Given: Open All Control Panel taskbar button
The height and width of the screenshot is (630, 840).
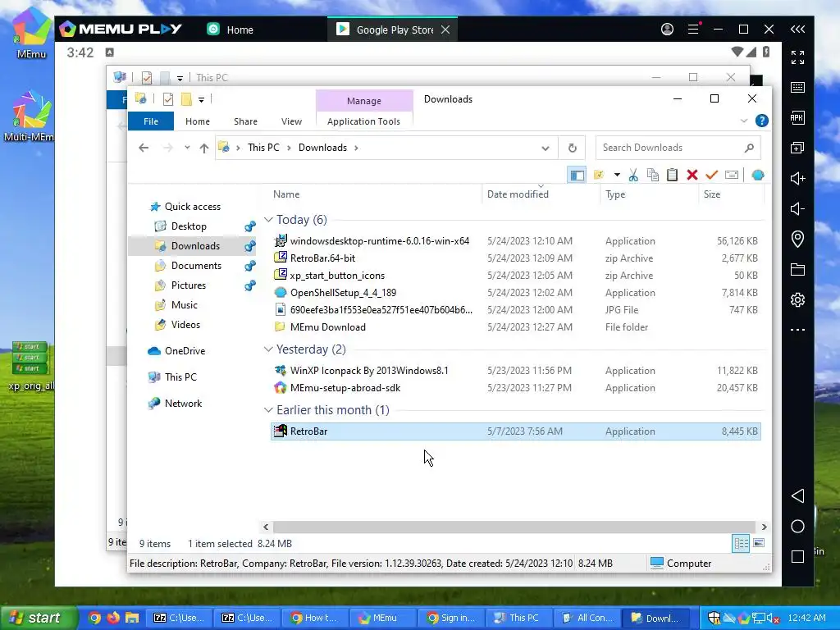Looking at the screenshot, I should [x=587, y=618].
